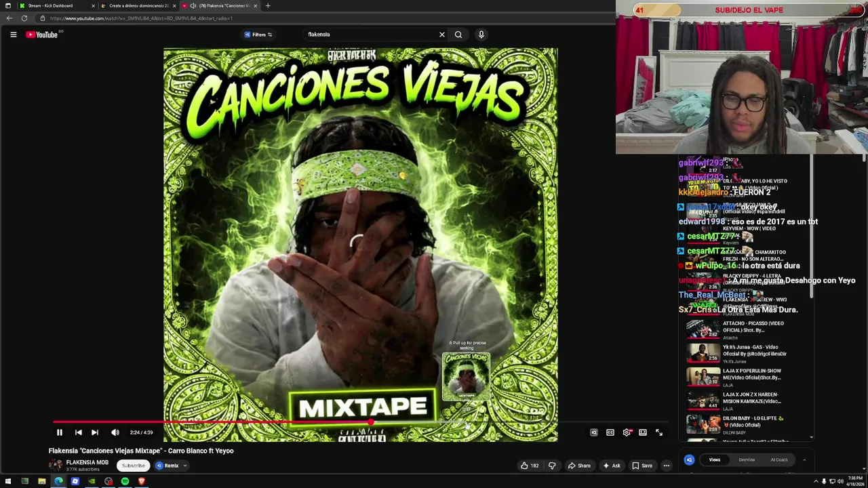
Task: Skip to next video in player
Action: click(x=95, y=432)
